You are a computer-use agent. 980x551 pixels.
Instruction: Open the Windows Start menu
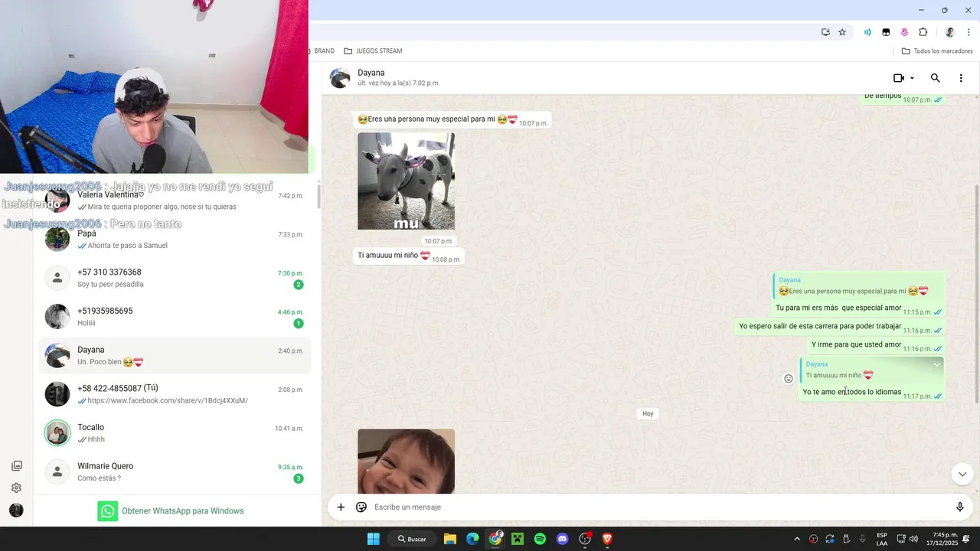click(x=373, y=539)
